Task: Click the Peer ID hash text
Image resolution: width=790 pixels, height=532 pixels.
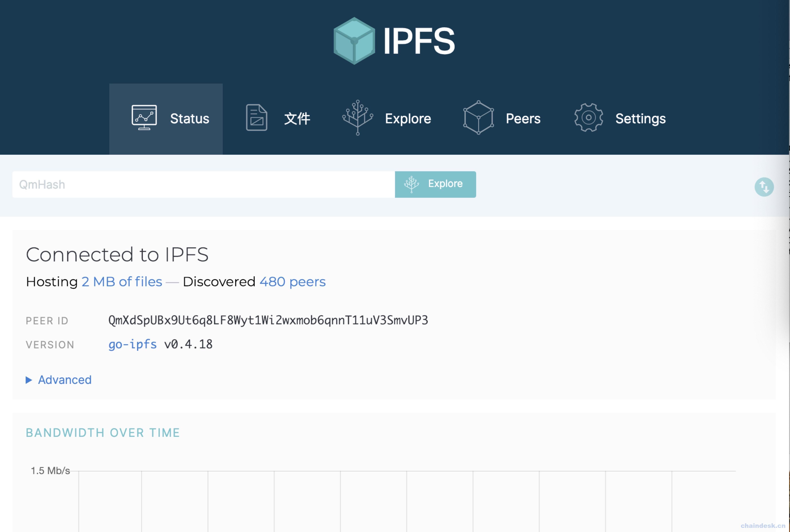Action: 268,320
